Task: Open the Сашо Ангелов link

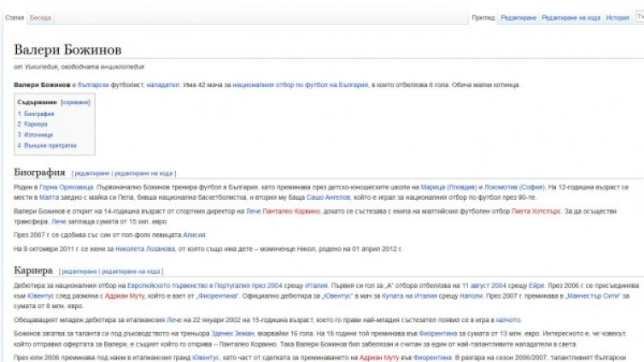Action: point(328,197)
